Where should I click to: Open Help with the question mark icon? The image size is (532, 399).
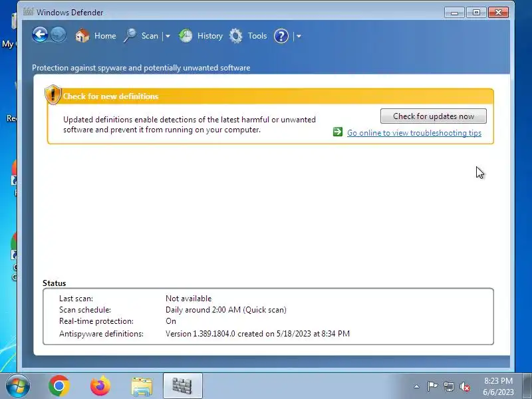[281, 36]
